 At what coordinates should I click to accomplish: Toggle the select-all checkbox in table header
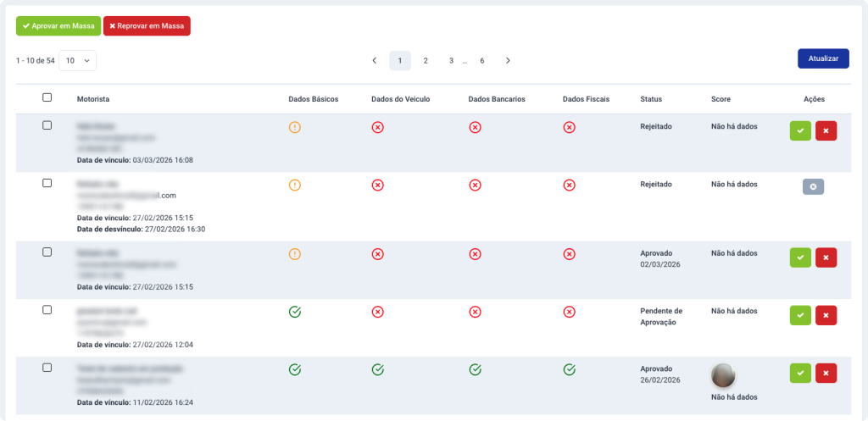pyautogui.click(x=47, y=98)
